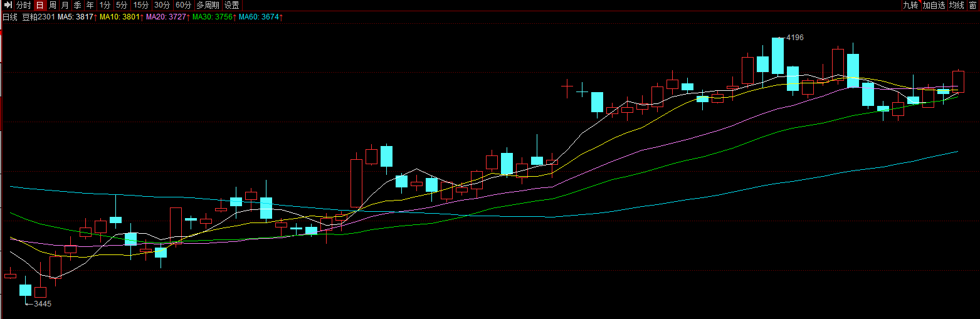Screen dimensions: 980x319
Task: Show the 30分 thirty-minute chart
Action: pos(162,5)
